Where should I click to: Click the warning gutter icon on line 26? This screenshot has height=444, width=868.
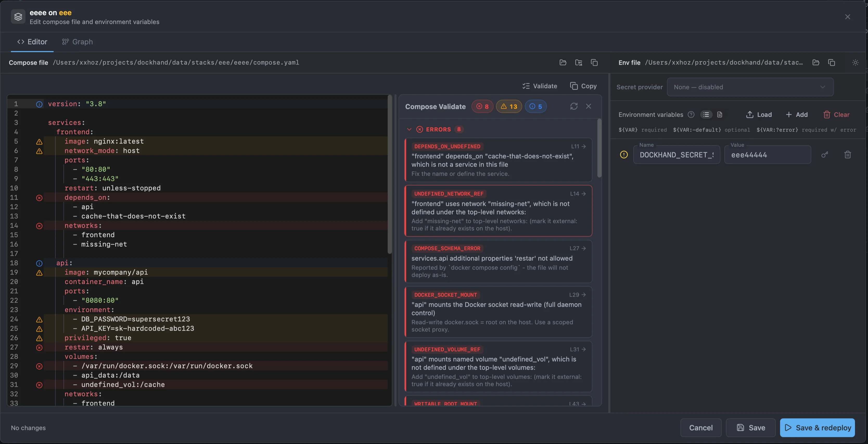(x=40, y=338)
